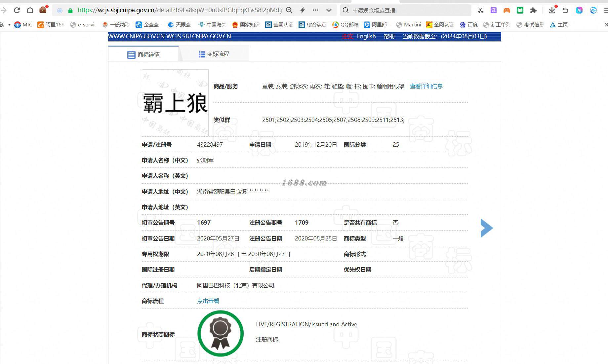
Task: Open the AI assistant toolbar icon
Action: tap(579, 10)
